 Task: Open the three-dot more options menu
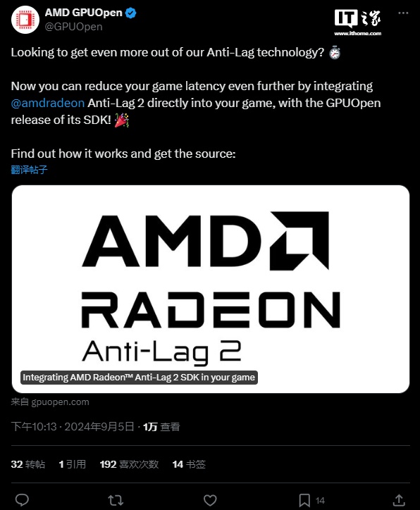pyautogui.click(x=403, y=13)
